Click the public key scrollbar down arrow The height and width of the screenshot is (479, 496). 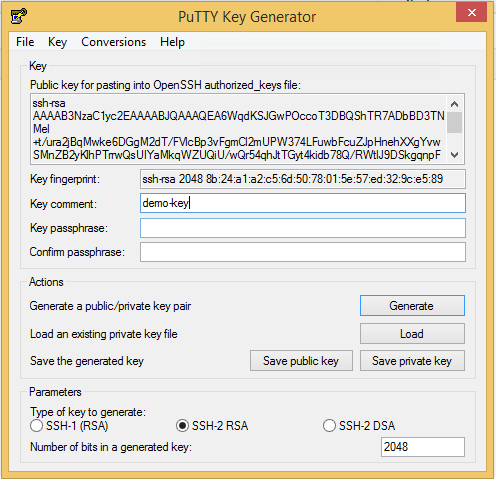(x=454, y=155)
